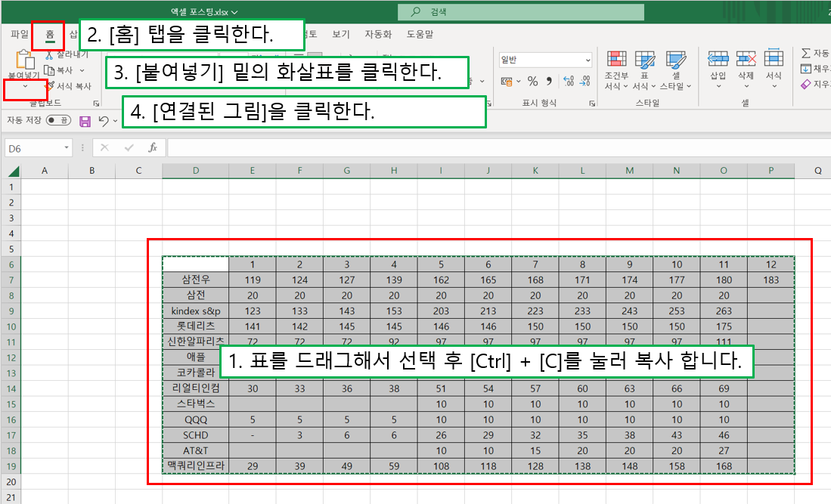The image size is (831, 504).
Task: Switch to the View (보기) tab
Action: click(x=341, y=35)
